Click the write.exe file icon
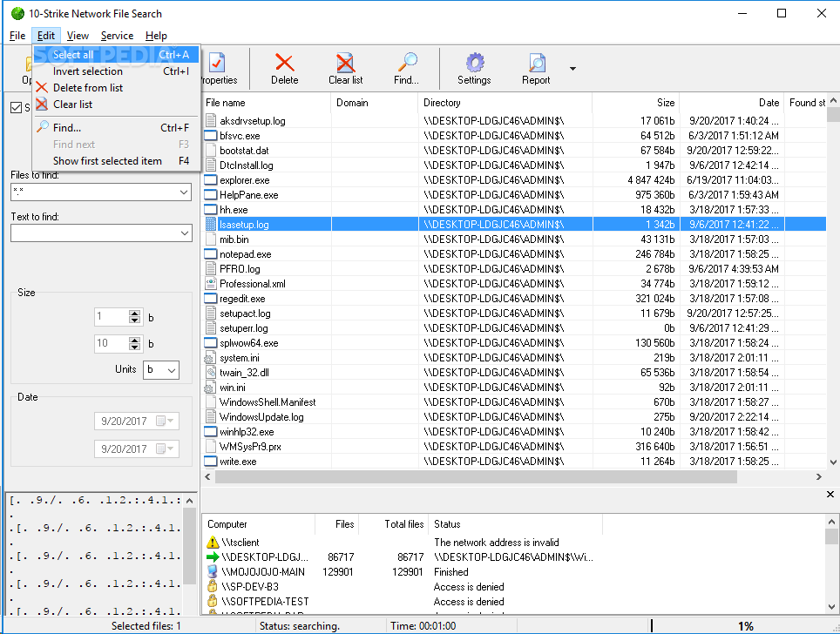 (x=211, y=461)
